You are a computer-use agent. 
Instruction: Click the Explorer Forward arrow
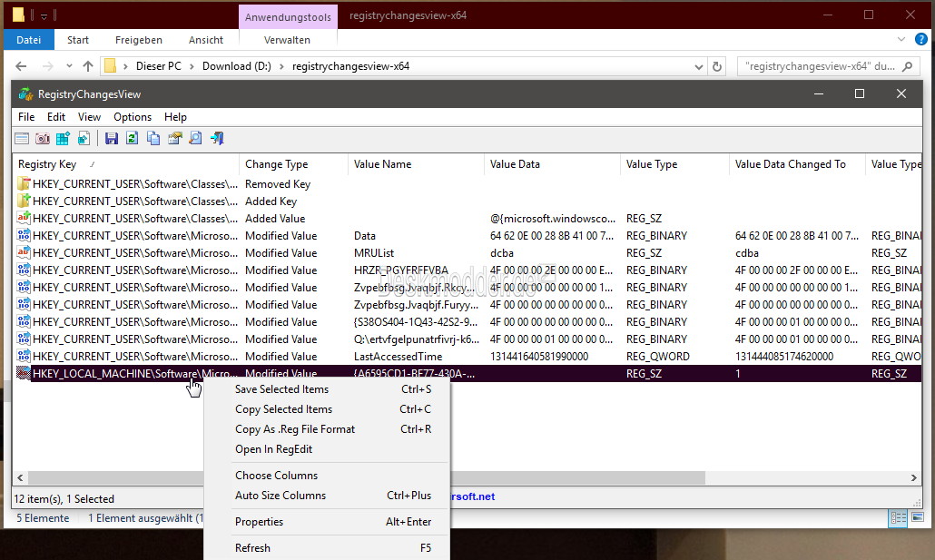click(48, 66)
